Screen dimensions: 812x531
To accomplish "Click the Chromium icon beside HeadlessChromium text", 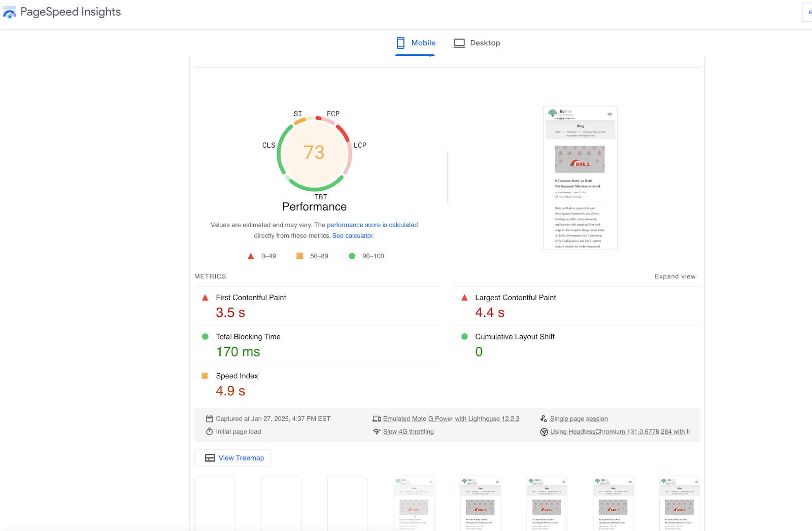I will (544, 432).
